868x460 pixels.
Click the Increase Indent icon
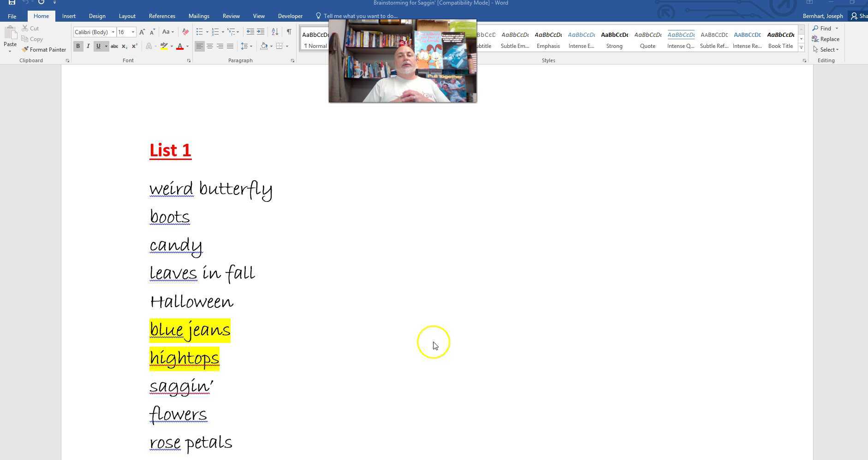pos(261,32)
